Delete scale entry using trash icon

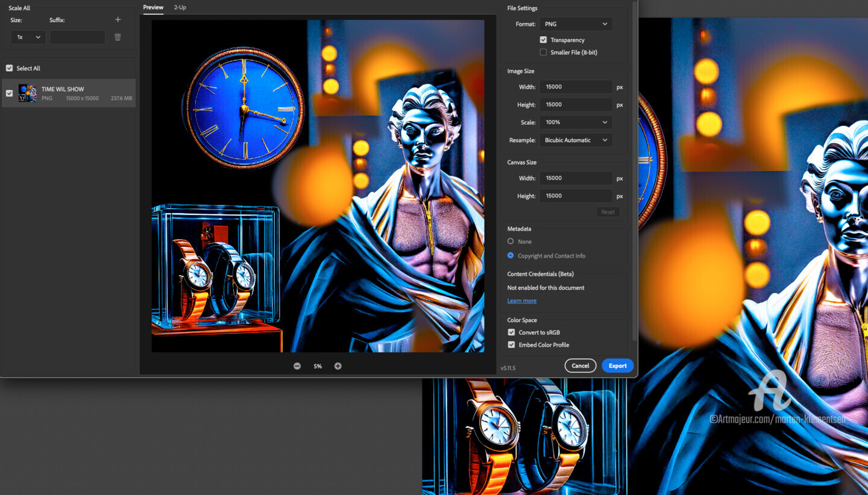[118, 37]
